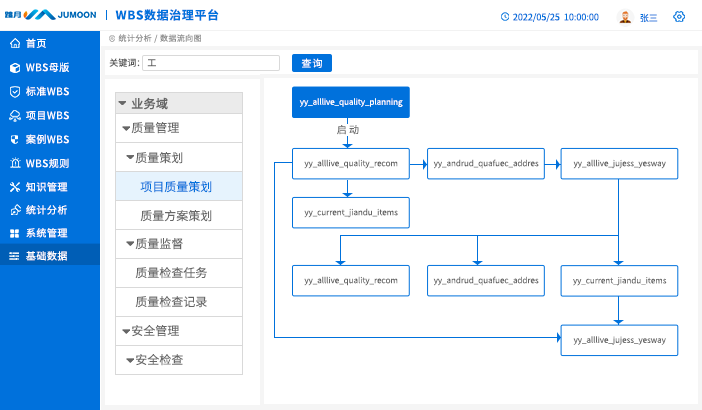The width and height of the screenshot is (702, 410).
Task: Click the 关键词 input field
Action: click(211, 63)
